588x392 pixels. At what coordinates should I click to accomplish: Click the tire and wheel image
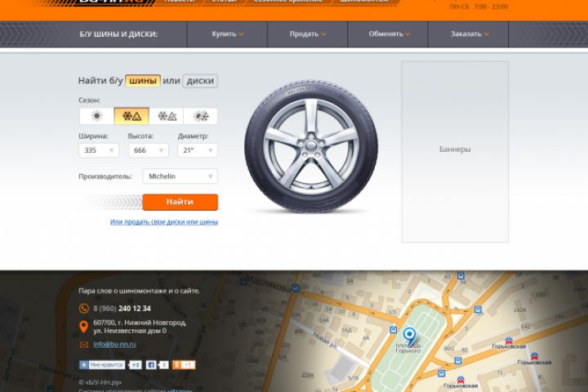pyautogui.click(x=311, y=147)
